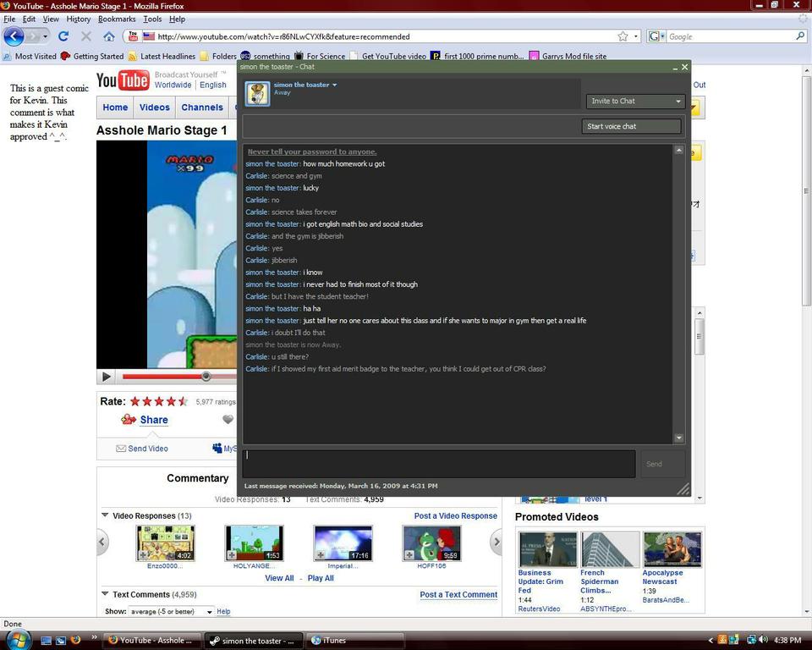Click the Send Video envelope icon
Viewport: 812px width, 650px height.
[121, 449]
